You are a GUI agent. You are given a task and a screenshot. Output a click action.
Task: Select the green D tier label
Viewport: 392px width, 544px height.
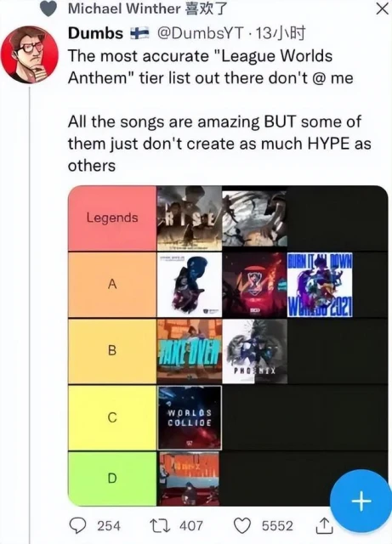pyautogui.click(x=112, y=479)
